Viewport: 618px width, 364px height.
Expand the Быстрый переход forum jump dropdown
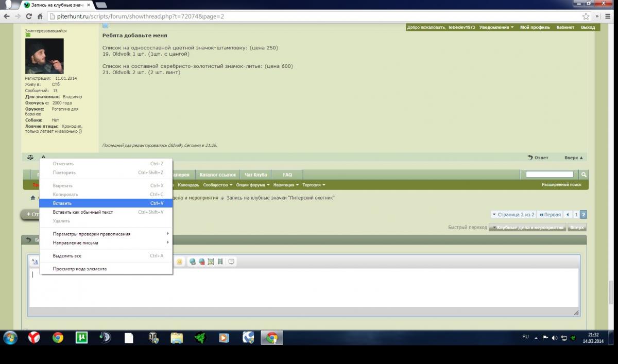tap(526, 228)
